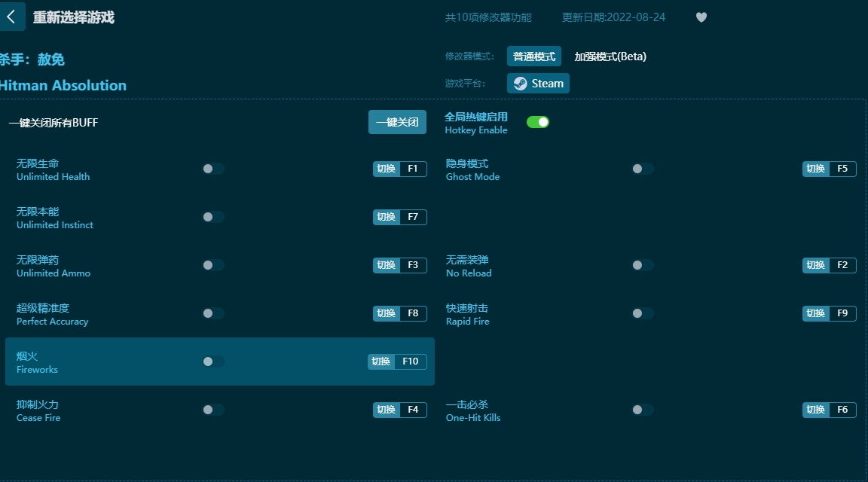Turn on Perfect Accuracy toggle
868x482 pixels.
point(213,313)
